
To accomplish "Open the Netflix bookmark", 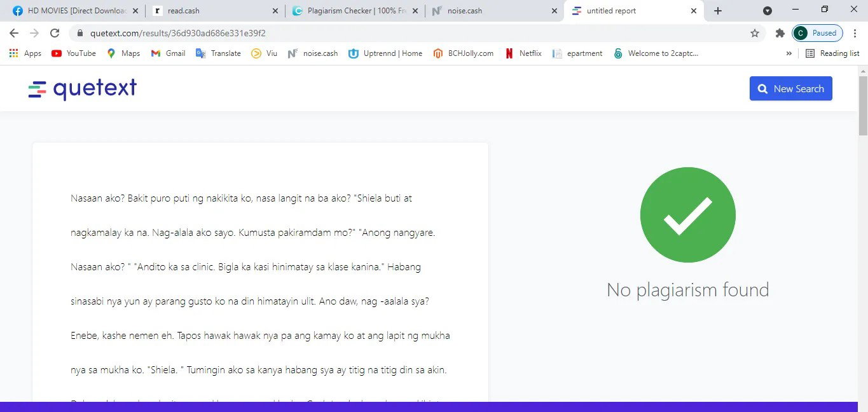I will [523, 53].
